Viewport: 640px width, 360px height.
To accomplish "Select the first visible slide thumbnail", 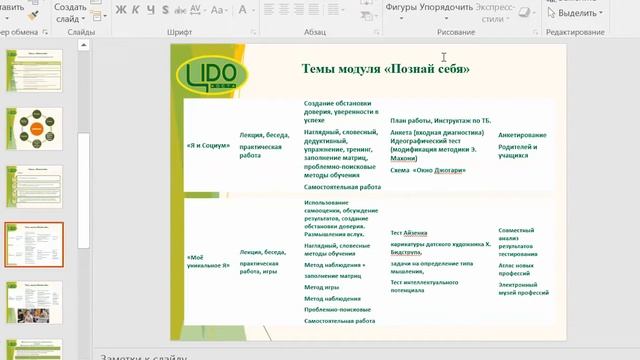I will pos(35,71).
